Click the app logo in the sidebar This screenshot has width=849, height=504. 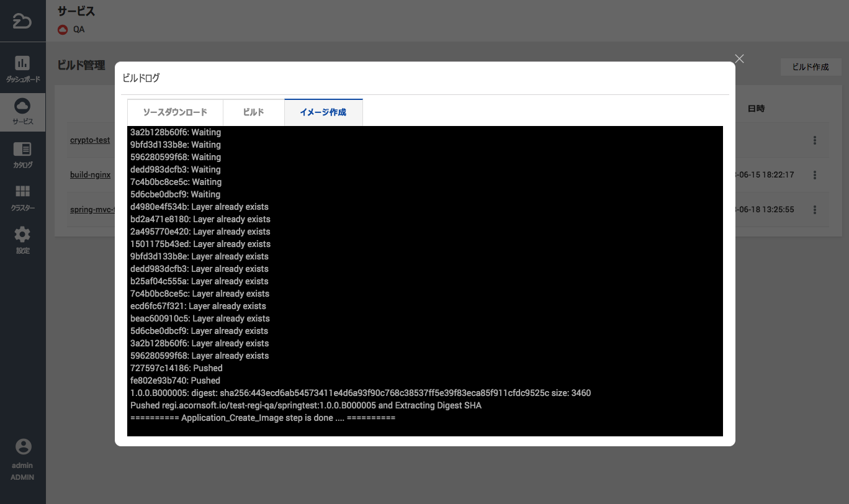click(x=22, y=21)
